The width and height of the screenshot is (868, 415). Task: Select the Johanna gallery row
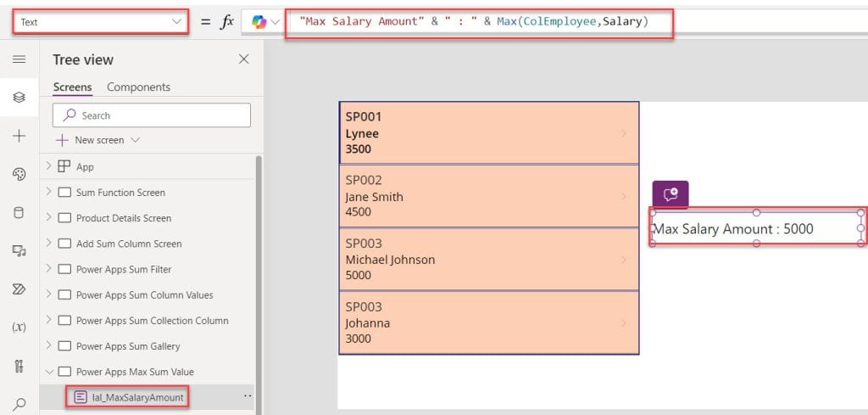point(489,322)
